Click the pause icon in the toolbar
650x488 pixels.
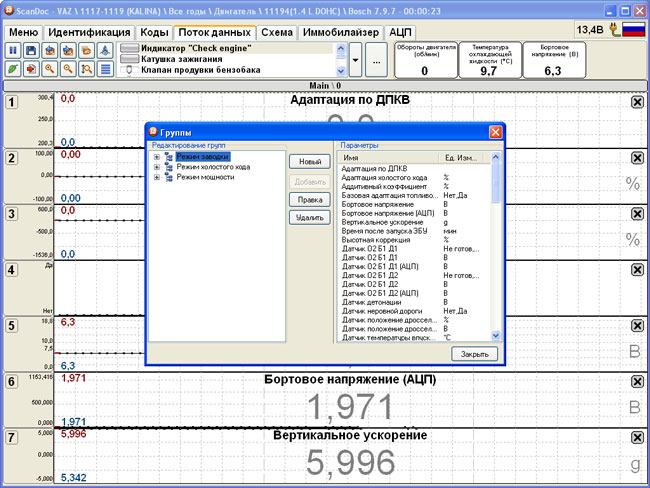click(x=14, y=50)
